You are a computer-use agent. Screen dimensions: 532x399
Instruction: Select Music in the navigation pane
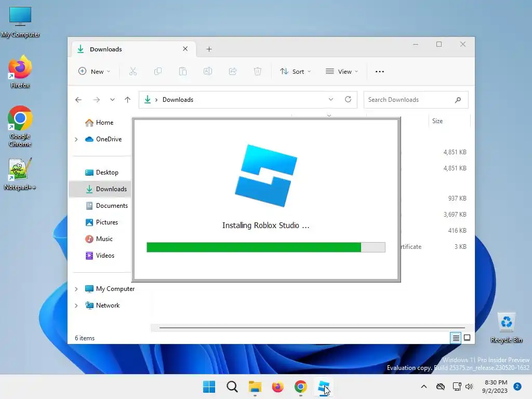tap(99, 239)
